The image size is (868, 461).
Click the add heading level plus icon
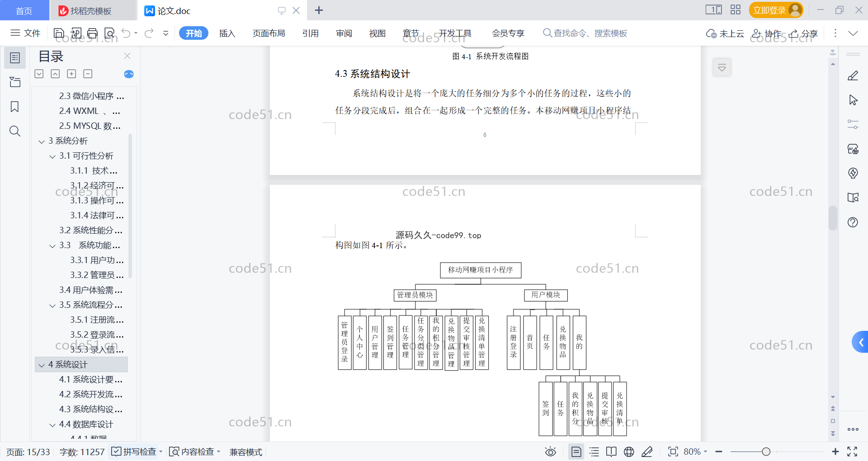tap(71, 74)
